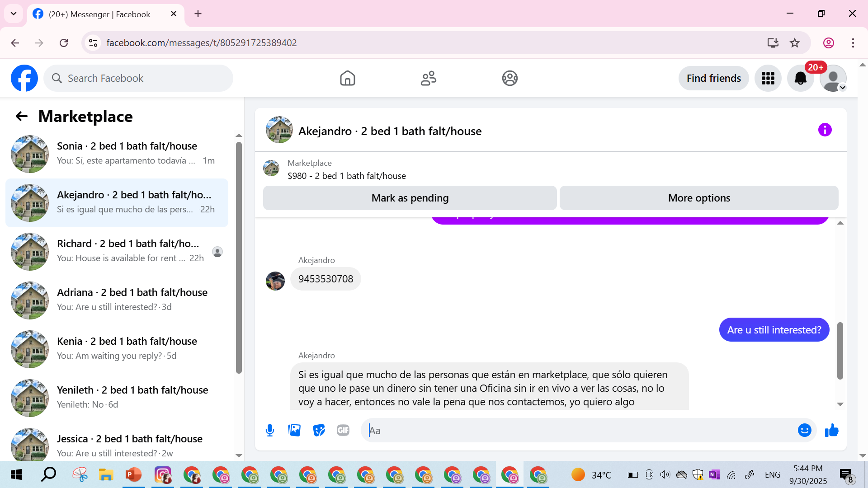The image size is (868, 488).
Task: Click the chat list scrollbar thumb
Action: pyautogui.click(x=239, y=258)
